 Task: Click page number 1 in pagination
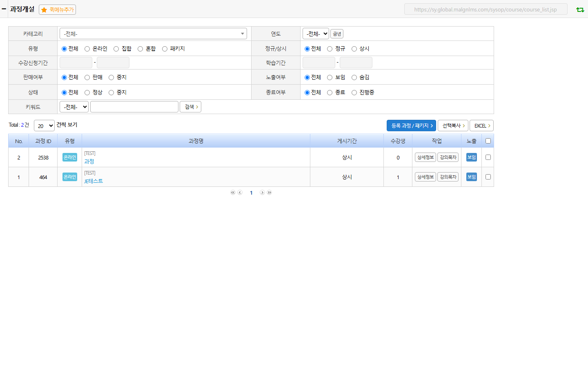pos(251,193)
